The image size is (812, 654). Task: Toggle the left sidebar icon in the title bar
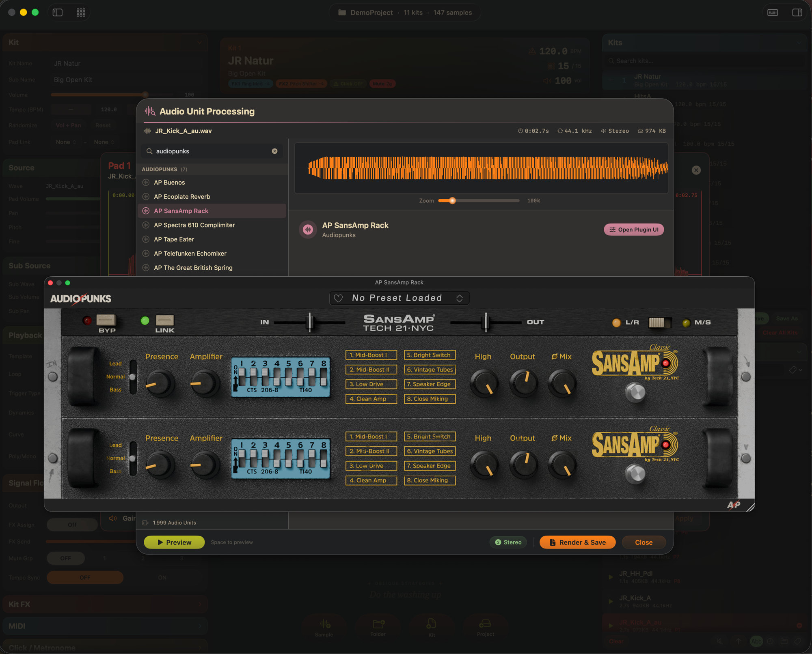coord(58,12)
